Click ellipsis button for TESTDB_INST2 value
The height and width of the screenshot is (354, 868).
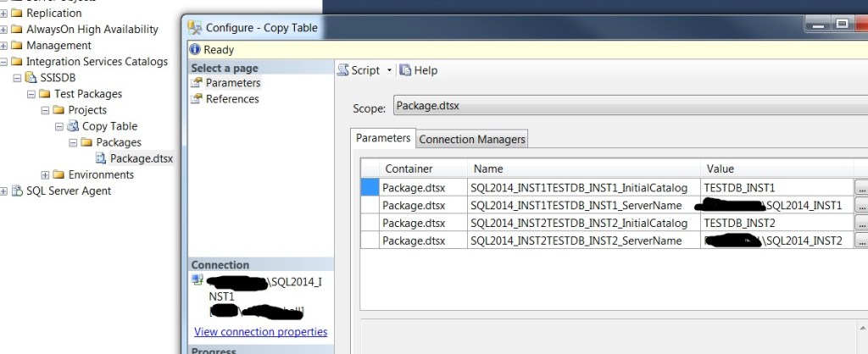(861, 223)
